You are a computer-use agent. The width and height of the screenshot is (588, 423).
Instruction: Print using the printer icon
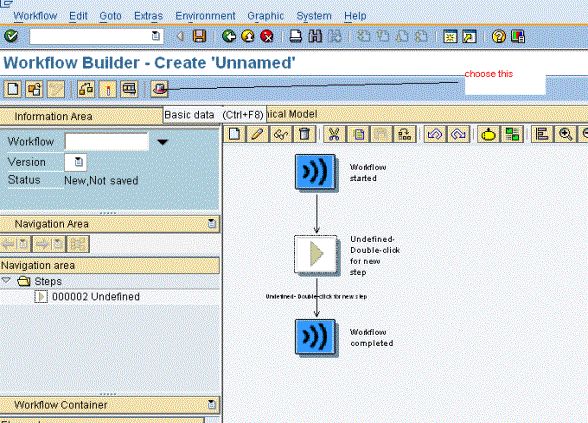(x=296, y=36)
